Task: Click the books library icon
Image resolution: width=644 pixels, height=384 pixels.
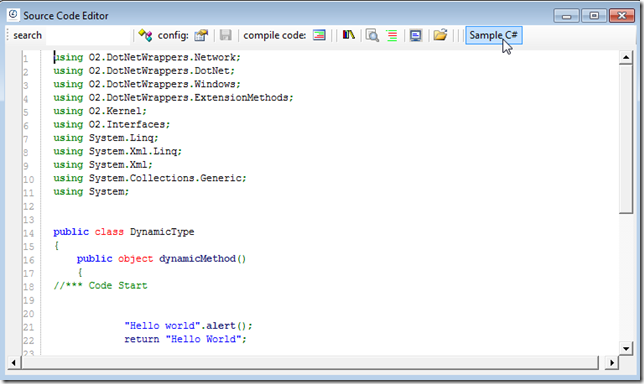Action: pos(348,35)
